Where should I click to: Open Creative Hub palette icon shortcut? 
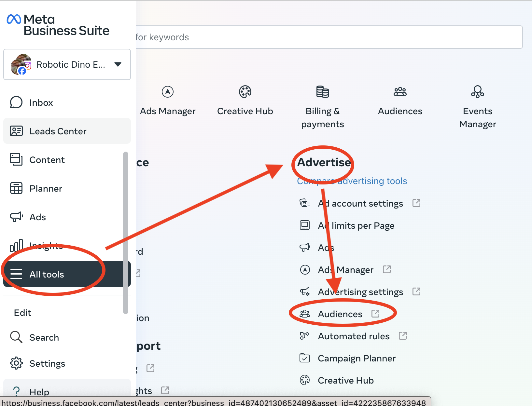(245, 92)
